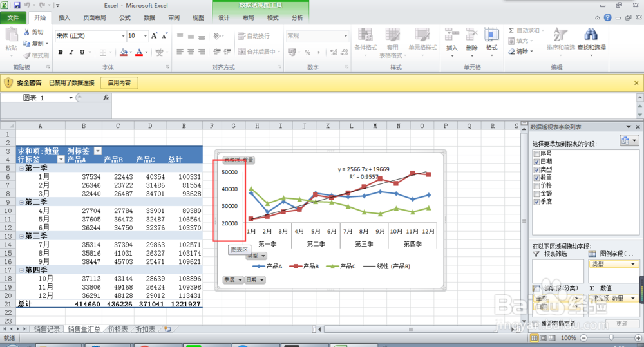Screen dimensions: 644x347
Task: Check the 序号 field checkbox
Action: pyautogui.click(x=536, y=154)
